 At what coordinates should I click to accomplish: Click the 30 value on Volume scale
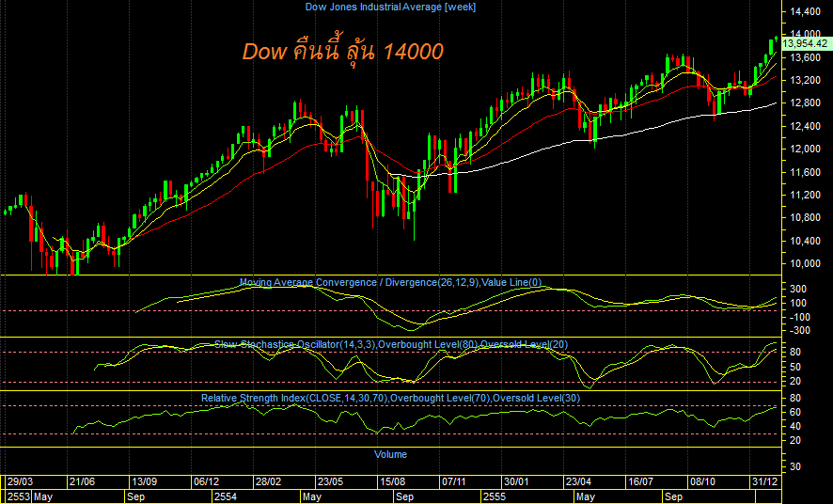coord(795,466)
